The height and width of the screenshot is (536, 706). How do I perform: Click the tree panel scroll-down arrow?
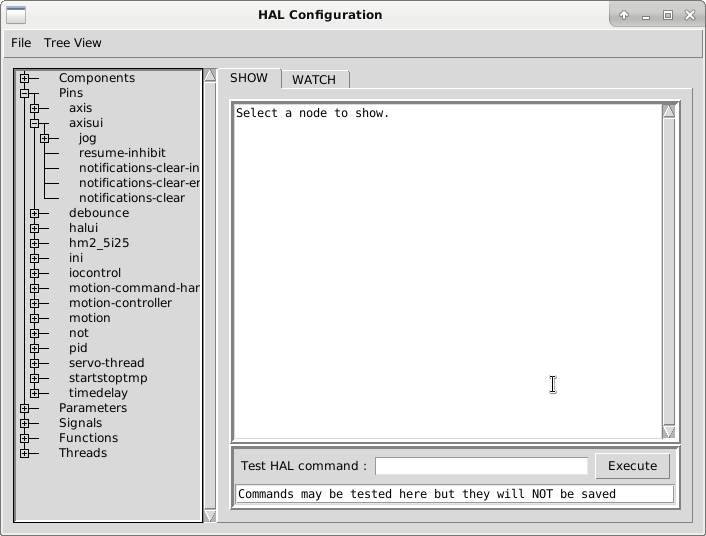point(210,515)
